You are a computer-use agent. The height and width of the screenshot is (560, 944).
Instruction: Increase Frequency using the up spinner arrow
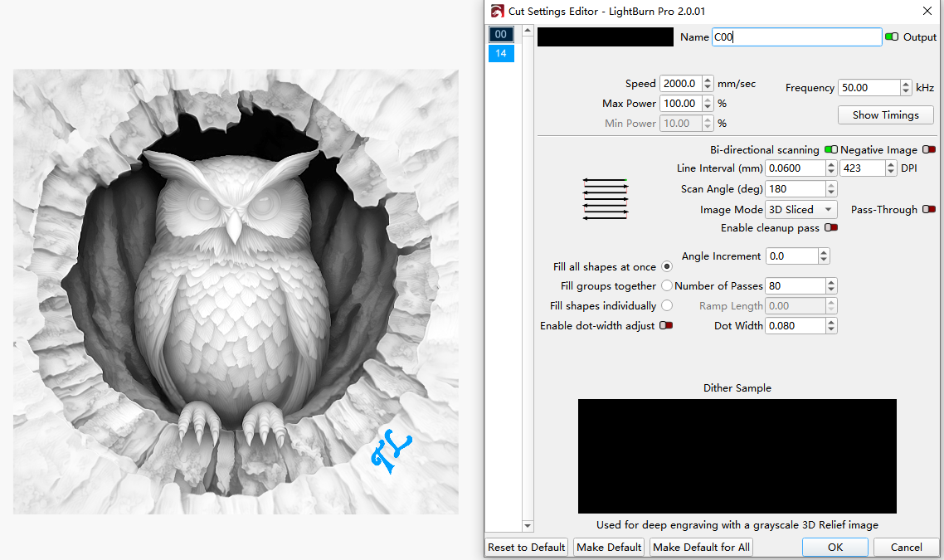pyautogui.click(x=906, y=84)
